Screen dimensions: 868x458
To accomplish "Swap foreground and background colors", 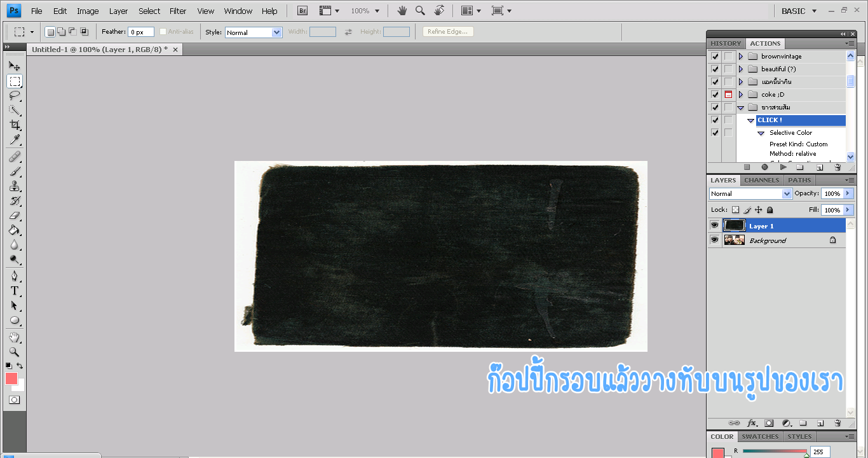I will pos(20,366).
